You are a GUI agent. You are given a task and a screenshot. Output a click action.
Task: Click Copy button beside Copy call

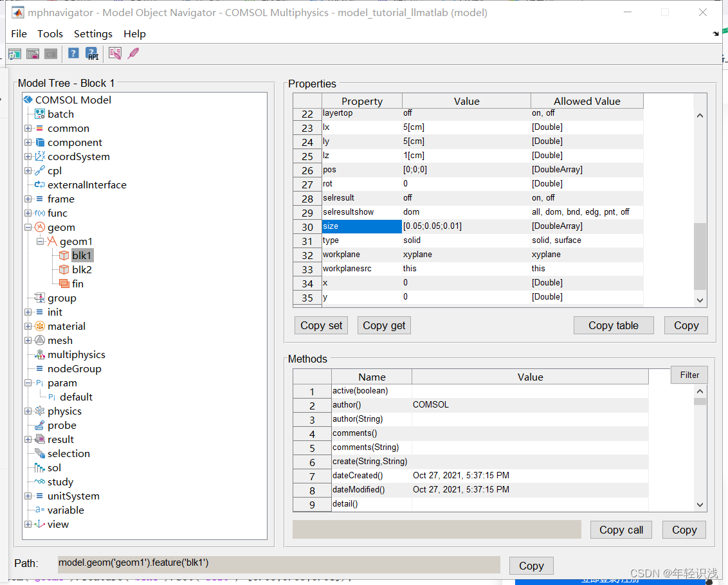point(684,530)
